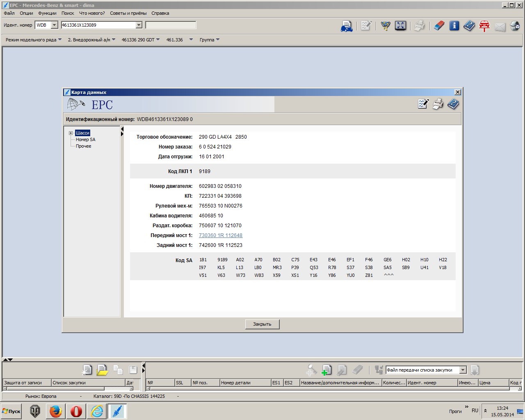Save shopping list floppy icon
The image size is (525, 420).
(x=133, y=370)
